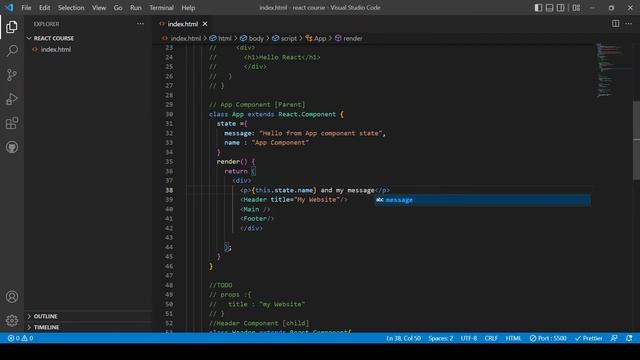The width and height of the screenshot is (640, 360).
Task: Click the '// App Component [Parent]' comment
Action: pos(257,105)
